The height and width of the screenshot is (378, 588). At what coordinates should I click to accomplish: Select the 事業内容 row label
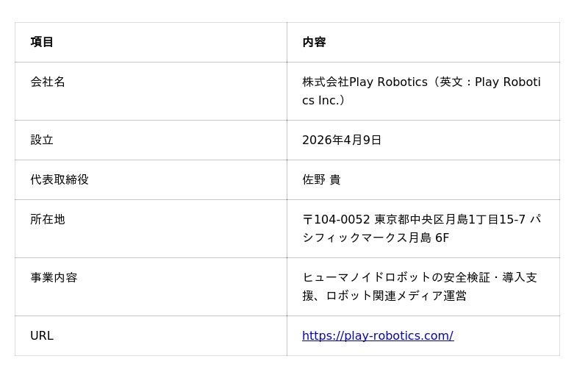pyautogui.click(x=54, y=277)
